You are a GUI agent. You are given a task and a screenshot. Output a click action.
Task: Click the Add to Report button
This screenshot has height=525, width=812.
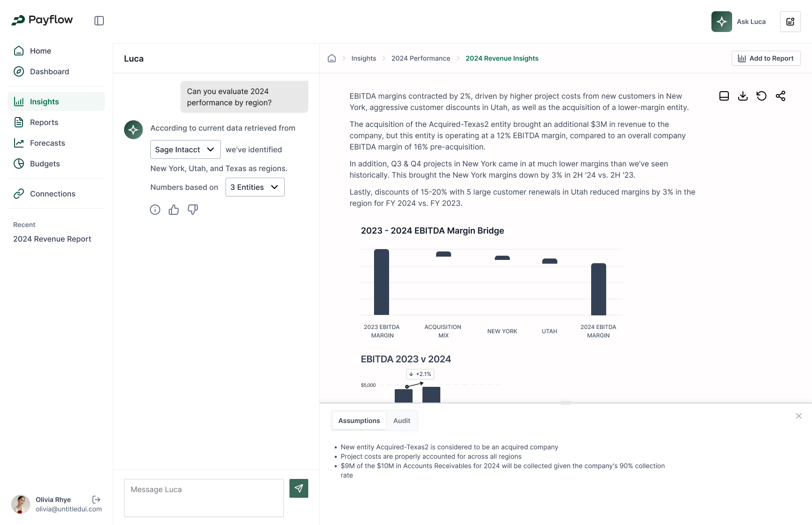pos(766,58)
